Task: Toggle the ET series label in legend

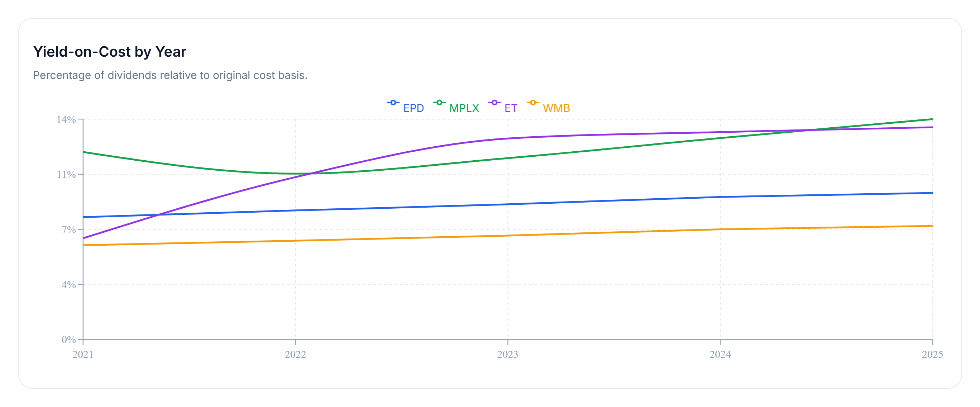Action: click(x=511, y=108)
